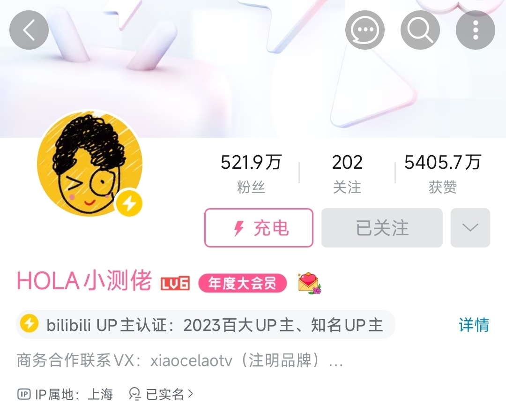Tap the yellow lightning icon in certification bar
This screenshot has height=420, width=506.
point(29,324)
